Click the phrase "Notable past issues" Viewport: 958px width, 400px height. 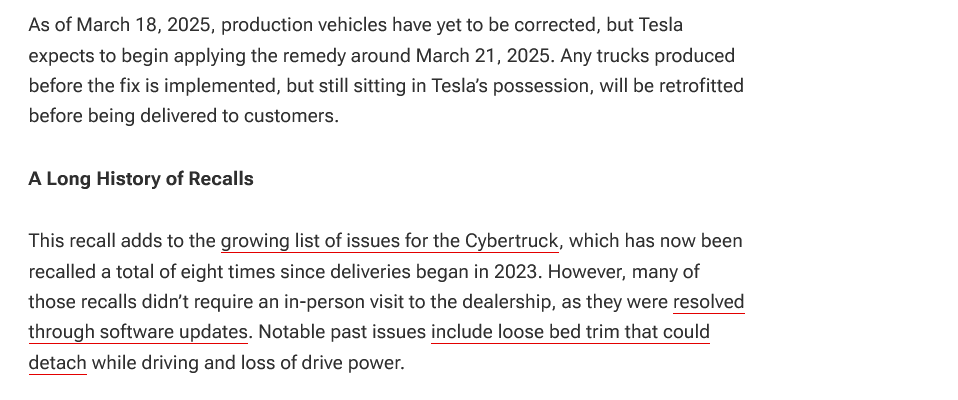(x=342, y=332)
